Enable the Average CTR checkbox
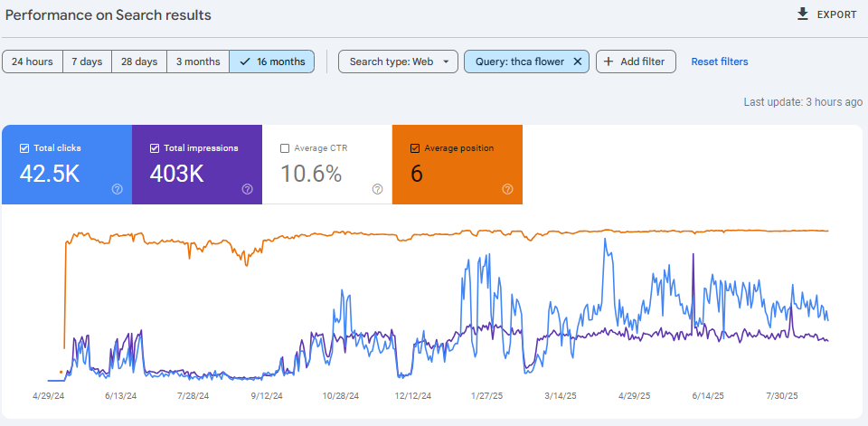868x426 pixels. (x=285, y=148)
